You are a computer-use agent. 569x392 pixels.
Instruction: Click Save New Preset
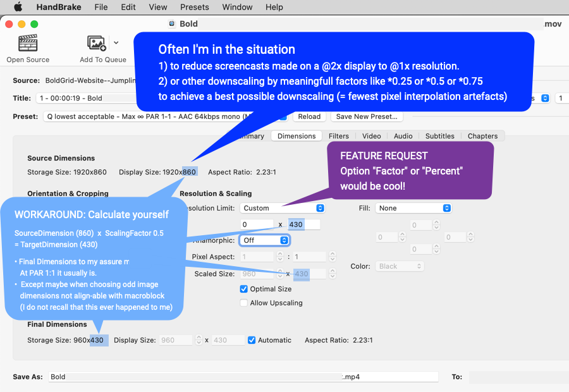(367, 116)
